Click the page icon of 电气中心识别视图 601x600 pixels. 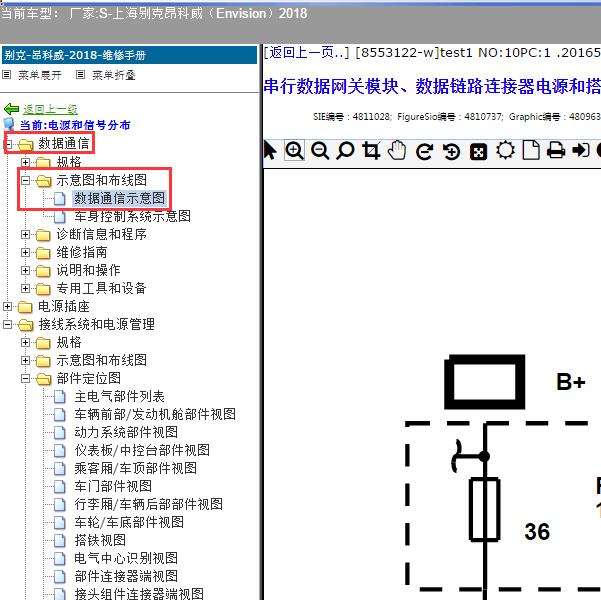click(x=60, y=559)
